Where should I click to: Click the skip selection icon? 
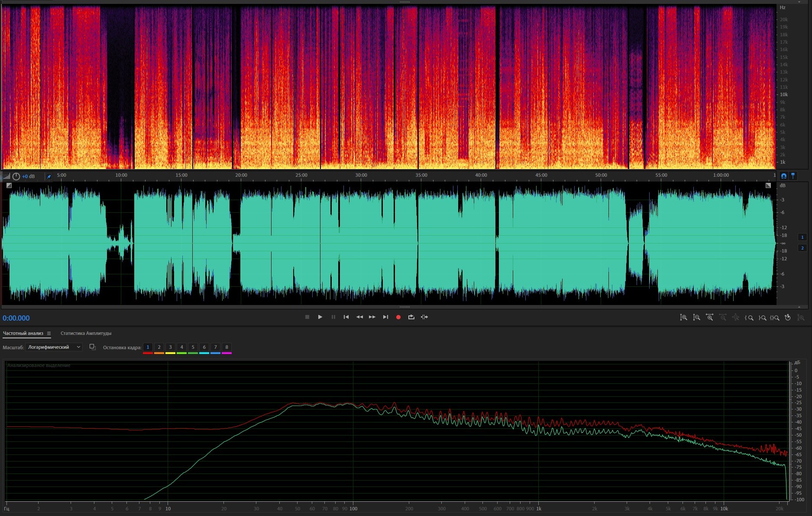pos(424,317)
